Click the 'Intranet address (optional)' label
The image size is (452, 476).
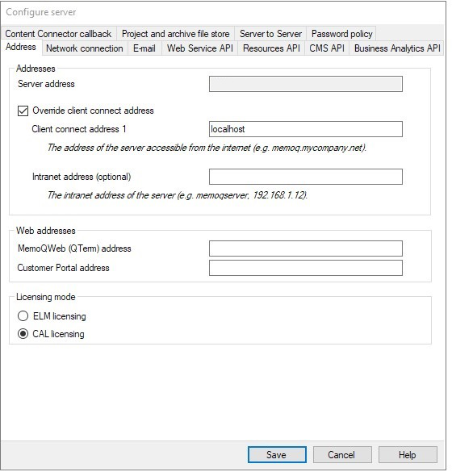tap(82, 177)
